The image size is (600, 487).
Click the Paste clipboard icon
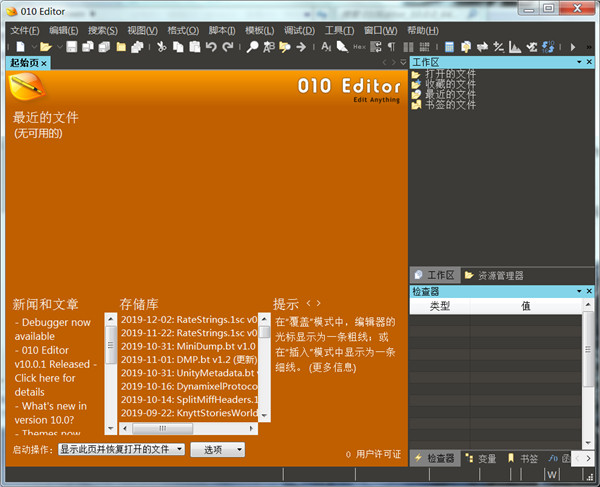point(193,47)
